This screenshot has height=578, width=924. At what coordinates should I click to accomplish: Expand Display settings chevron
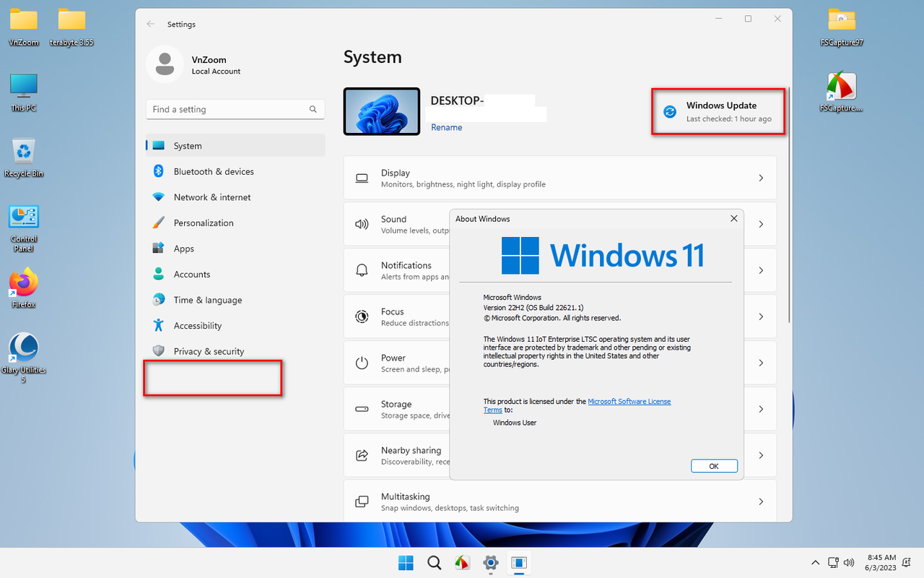pos(761,178)
